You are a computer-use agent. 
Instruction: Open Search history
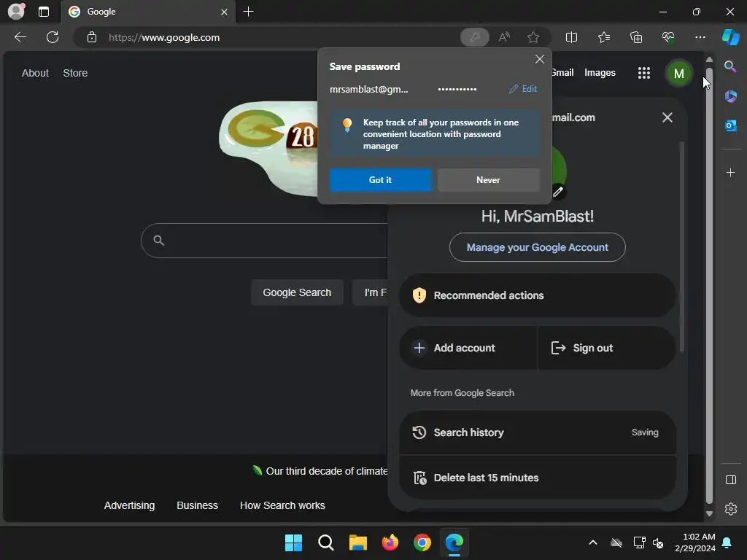point(537,432)
